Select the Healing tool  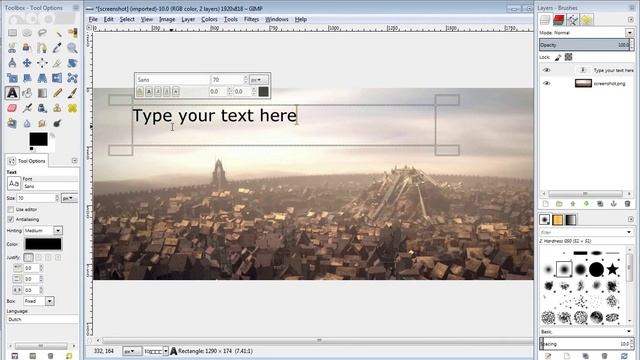coord(72,108)
